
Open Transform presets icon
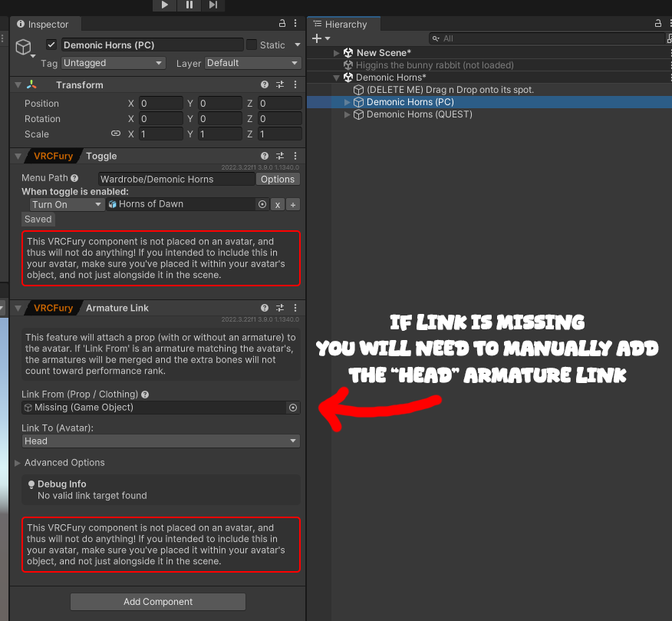[x=280, y=84]
